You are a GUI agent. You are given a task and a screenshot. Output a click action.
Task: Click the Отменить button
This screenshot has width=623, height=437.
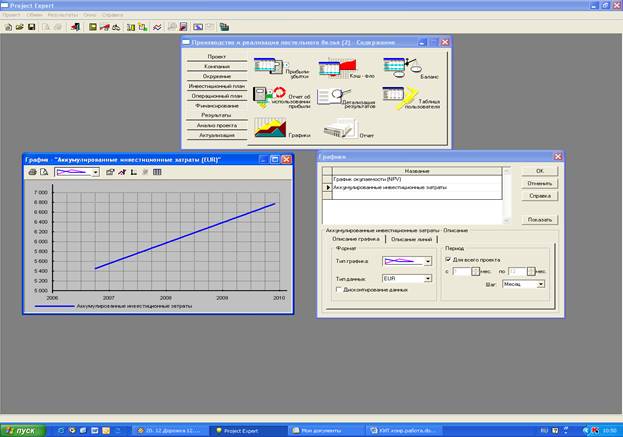pyautogui.click(x=539, y=182)
